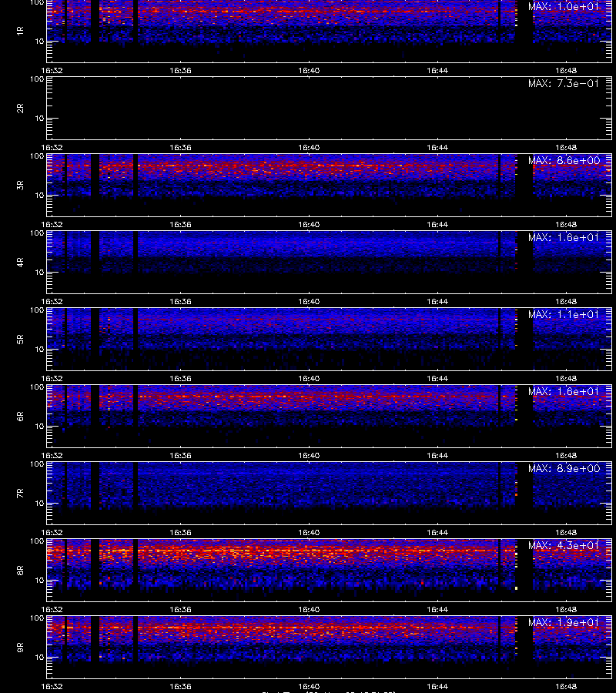Screen dimensions: 616x693
Task: Click the 16:32 time tick below panel 2R
Action: [52, 148]
